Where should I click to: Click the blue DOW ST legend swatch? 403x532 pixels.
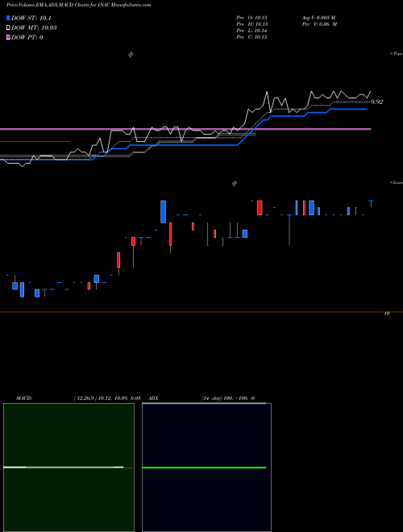9,19
